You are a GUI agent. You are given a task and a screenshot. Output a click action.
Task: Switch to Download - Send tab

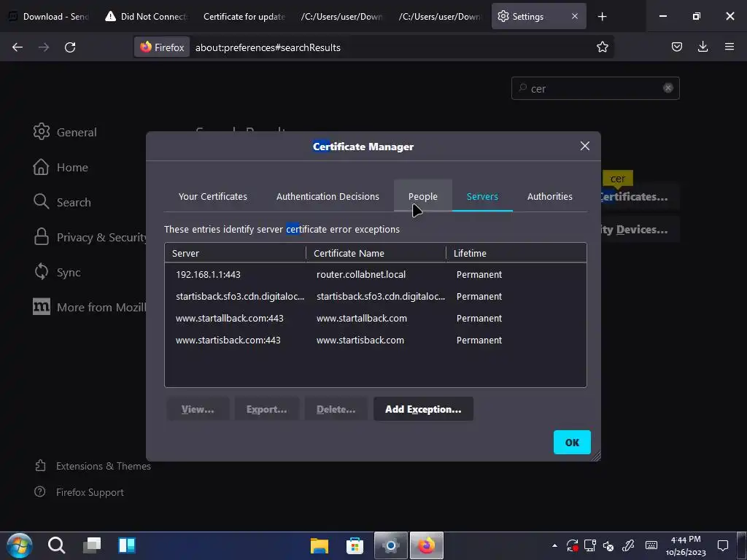49,17
